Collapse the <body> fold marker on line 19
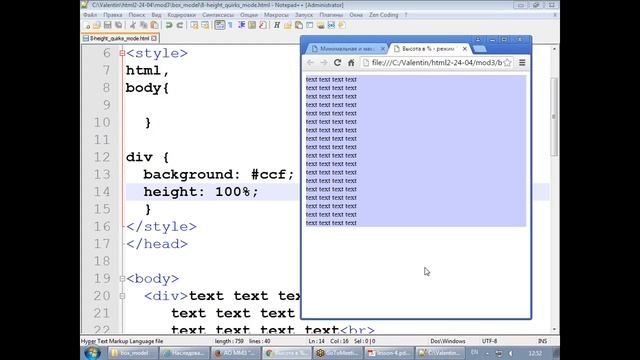 (x=122, y=279)
